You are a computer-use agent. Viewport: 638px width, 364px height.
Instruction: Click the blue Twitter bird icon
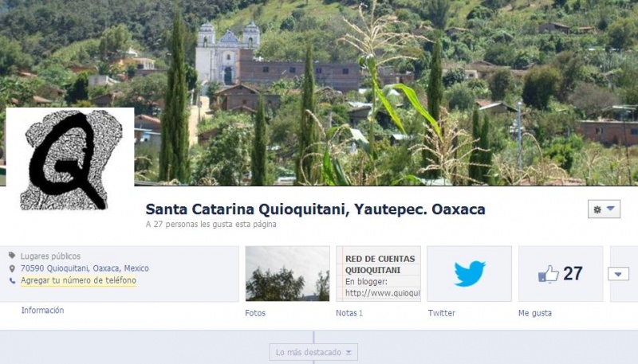[x=470, y=273]
